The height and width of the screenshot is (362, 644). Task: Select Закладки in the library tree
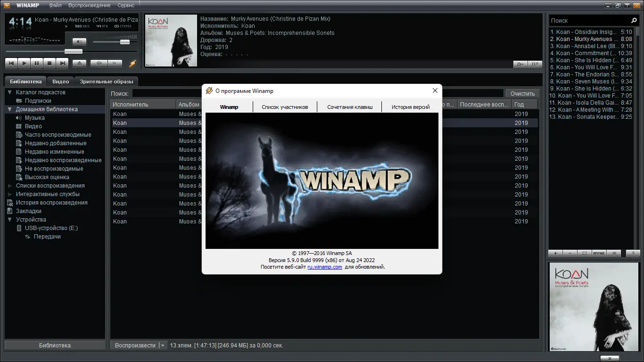[x=29, y=211]
